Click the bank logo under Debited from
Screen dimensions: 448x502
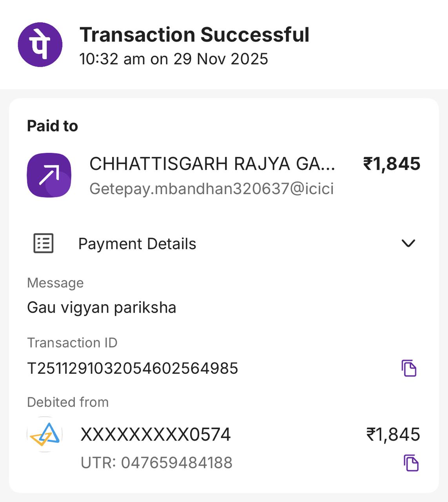pyautogui.click(x=45, y=434)
